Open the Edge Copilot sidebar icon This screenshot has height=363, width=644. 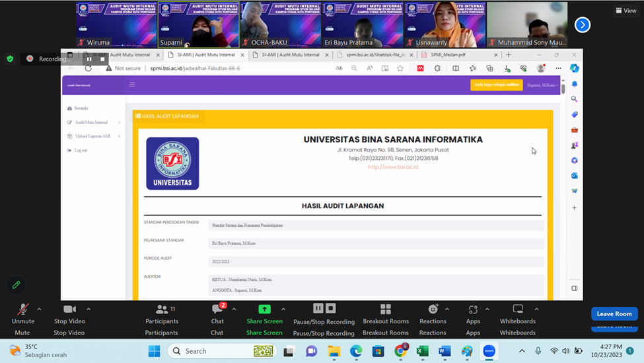point(575,68)
